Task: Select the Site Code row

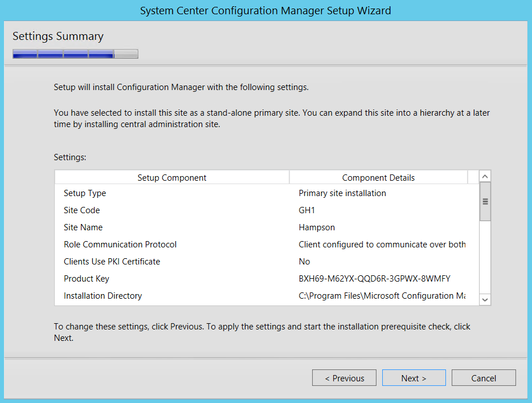Action: point(82,210)
